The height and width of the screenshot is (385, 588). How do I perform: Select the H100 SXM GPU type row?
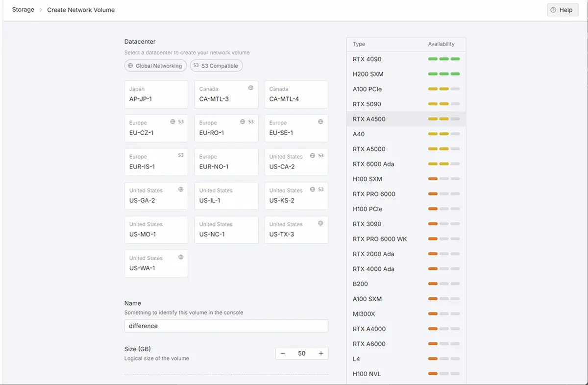406,179
